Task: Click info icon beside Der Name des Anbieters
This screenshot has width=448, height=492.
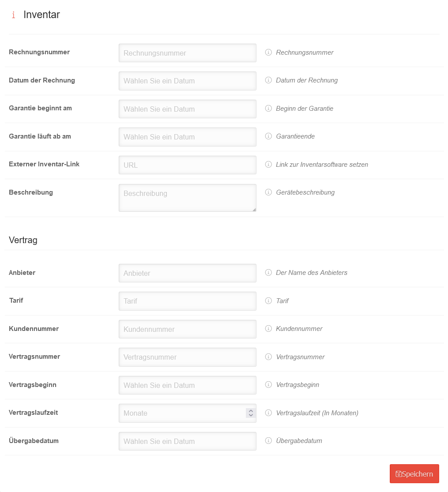Action: (268, 273)
